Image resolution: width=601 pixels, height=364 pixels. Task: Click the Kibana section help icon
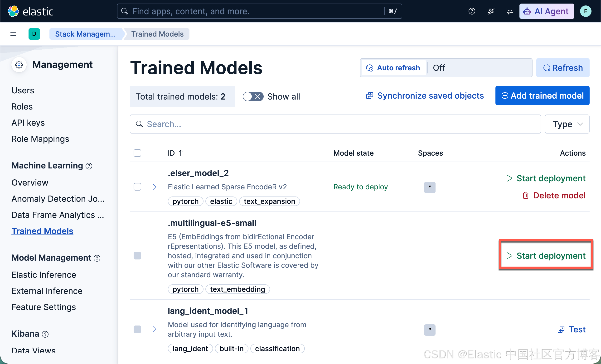45,334
